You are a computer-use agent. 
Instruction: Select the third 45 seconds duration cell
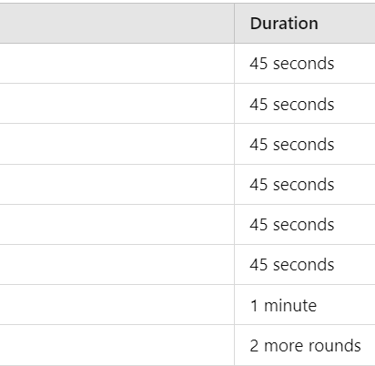coord(305,144)
